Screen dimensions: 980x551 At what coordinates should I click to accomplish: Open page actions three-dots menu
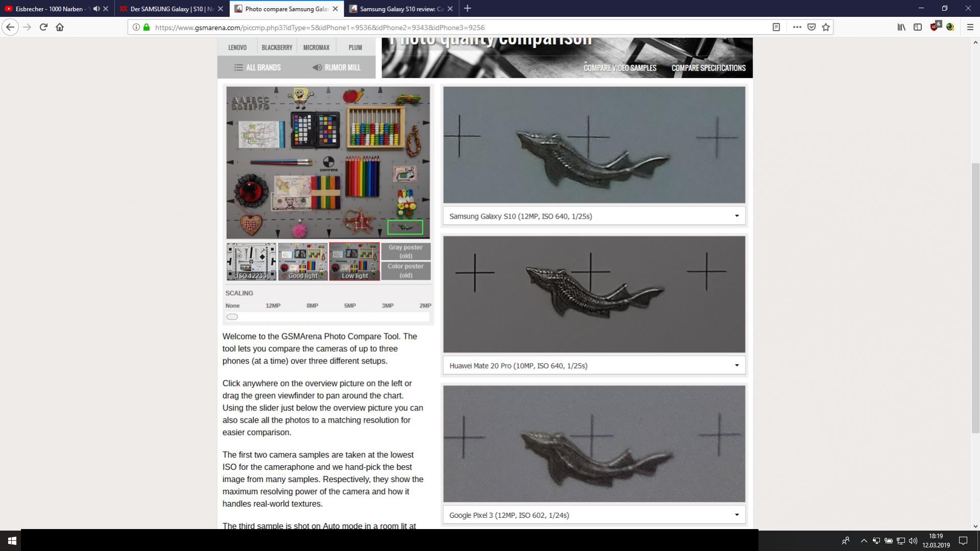point(797,27)
